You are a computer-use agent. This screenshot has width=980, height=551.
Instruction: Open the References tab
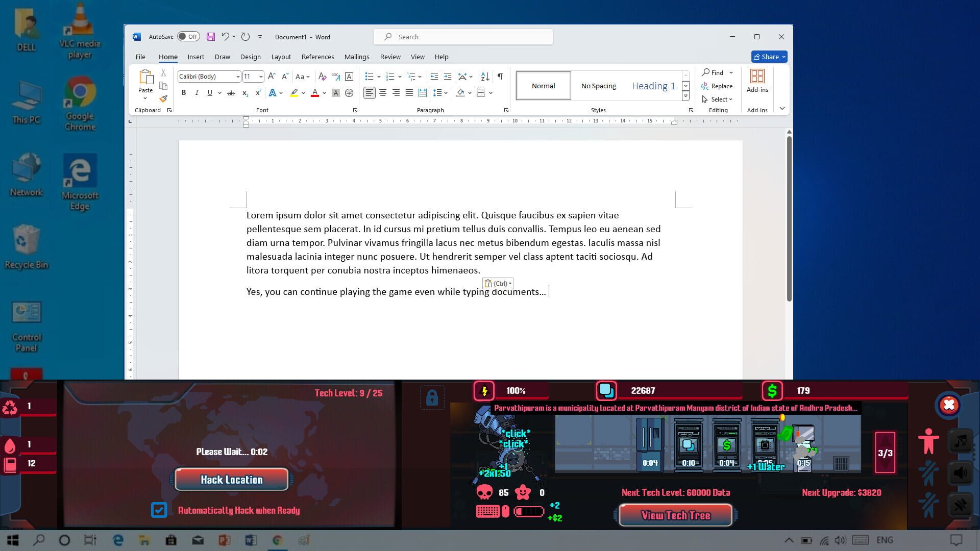pos(317,57)
